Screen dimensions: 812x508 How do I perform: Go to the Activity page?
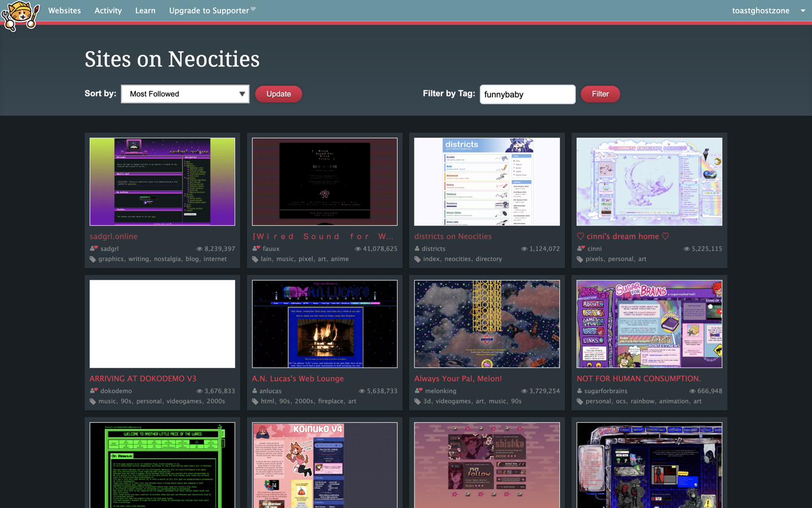pyautogui.click(x=108, y=11)
